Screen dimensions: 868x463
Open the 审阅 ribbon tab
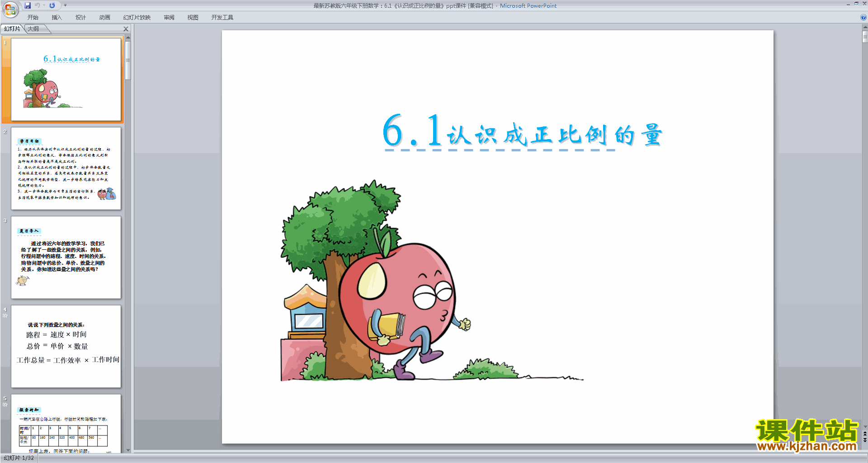click(169, 18)
